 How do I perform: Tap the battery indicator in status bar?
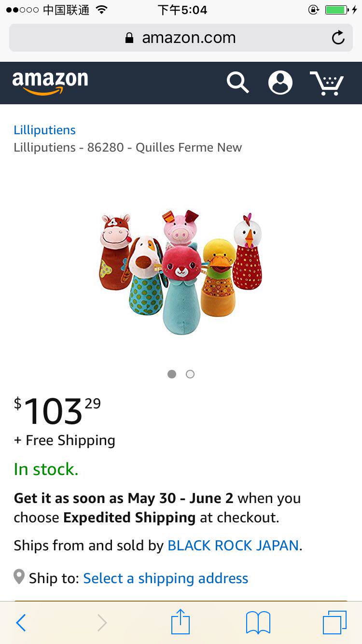click(x=337, y=10)
